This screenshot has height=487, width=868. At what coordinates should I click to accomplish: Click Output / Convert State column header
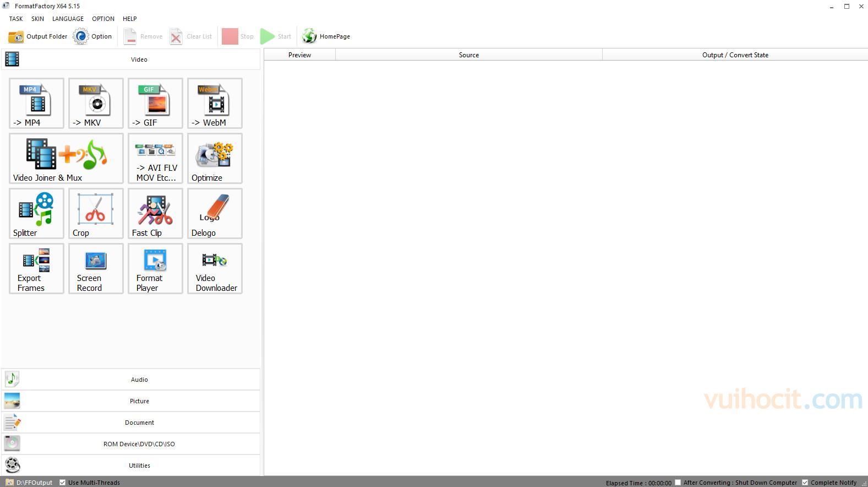735,55
